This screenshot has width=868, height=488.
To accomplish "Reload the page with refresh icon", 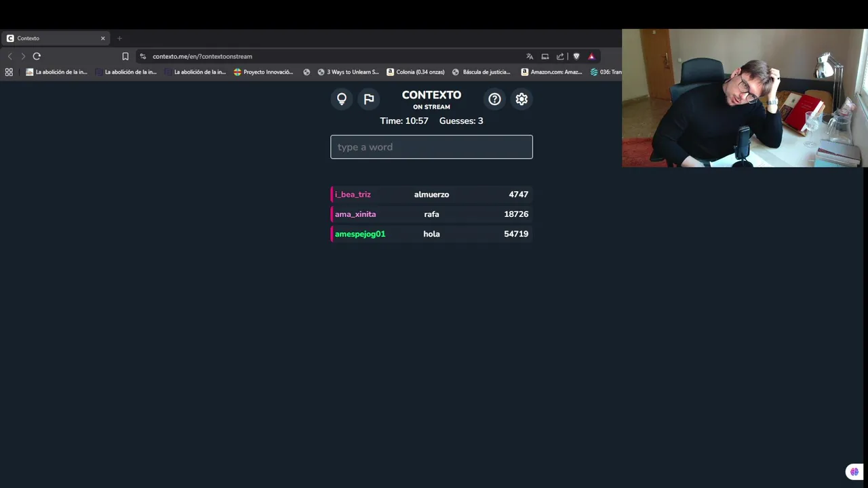I will [x=37, y=56].
